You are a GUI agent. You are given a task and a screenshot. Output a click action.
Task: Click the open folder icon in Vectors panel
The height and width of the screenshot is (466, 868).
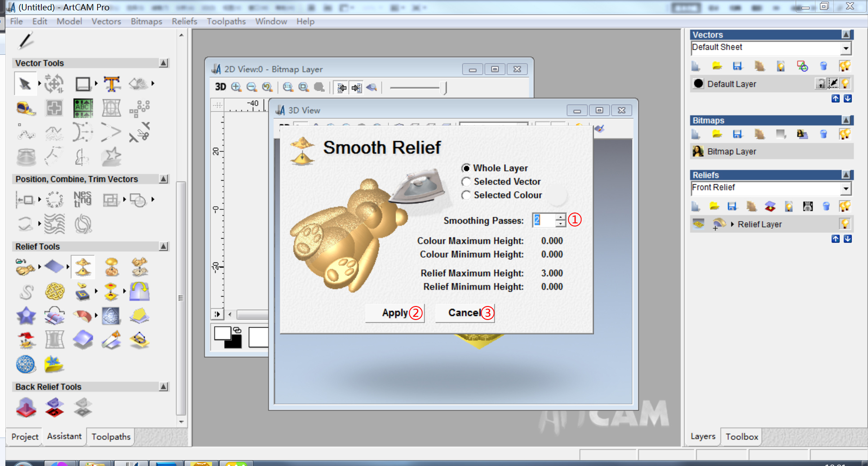pos(717,66)
